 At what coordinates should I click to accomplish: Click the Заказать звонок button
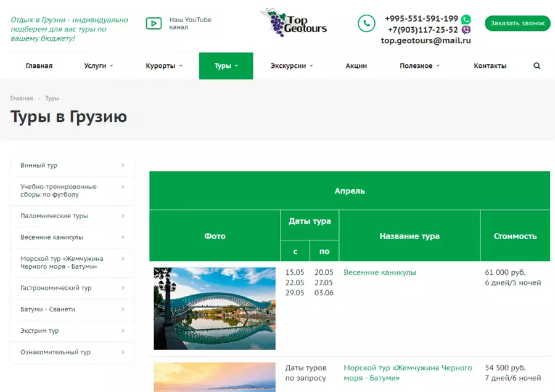coord(517,23)
